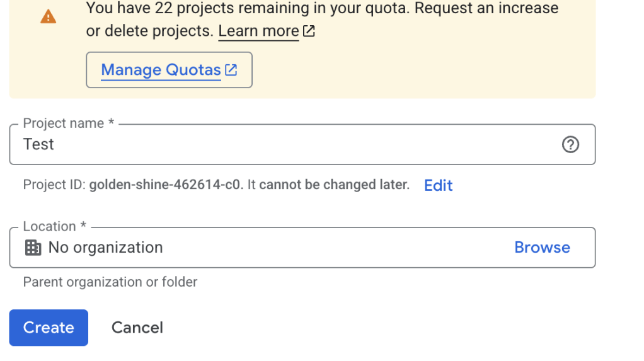Image resolution: width=644 pixels, height=361 pixels.
Task: Click the external-link icon inside Manage Quotas
Action: 231,70
